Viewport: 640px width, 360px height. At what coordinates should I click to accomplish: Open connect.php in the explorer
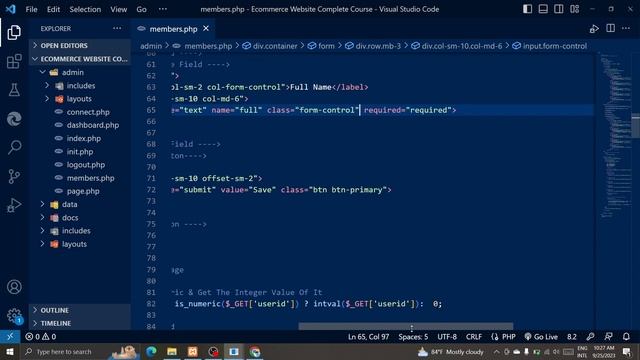pyautogui.click(x=88, y=112)
